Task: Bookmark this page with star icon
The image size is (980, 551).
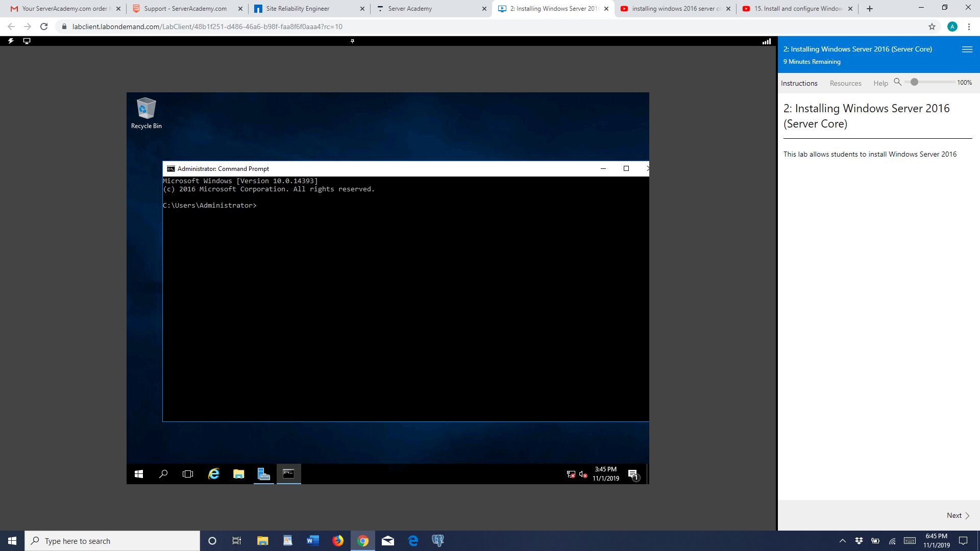Action: pyautogui.click(x=932, y=27)
